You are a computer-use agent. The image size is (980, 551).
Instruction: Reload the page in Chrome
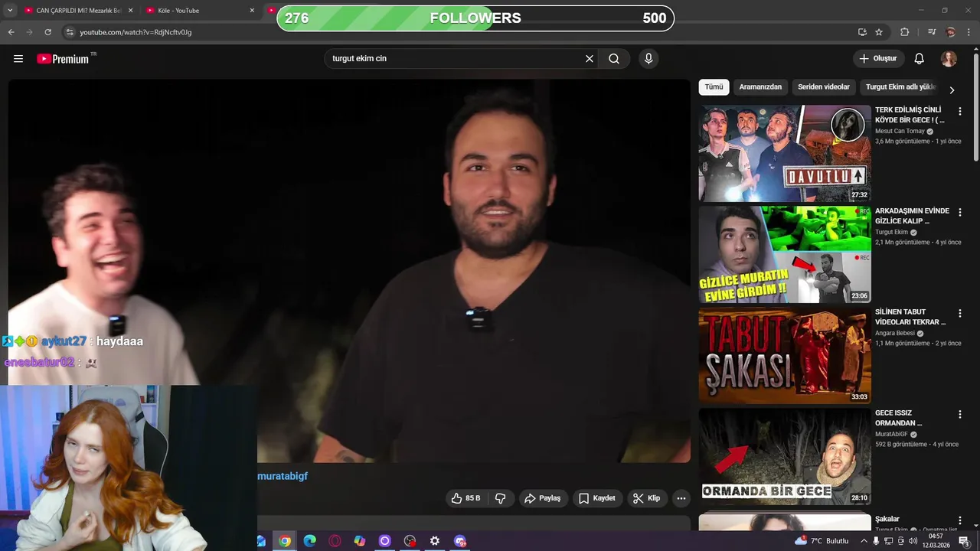click(x=47, y=32)
